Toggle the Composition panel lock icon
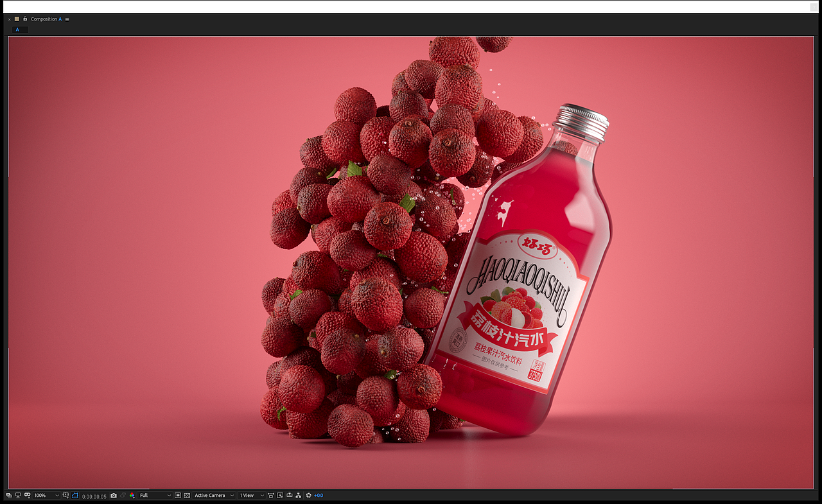Image resolution: width=822 pixels, height=504 pixels. pyautogui.click(x=25, y=19)
